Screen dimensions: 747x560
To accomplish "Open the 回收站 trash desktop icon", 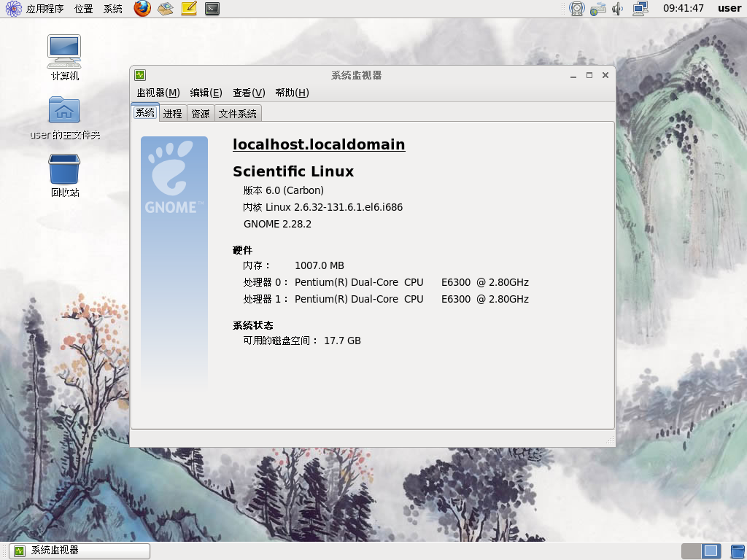I will 64,175.
